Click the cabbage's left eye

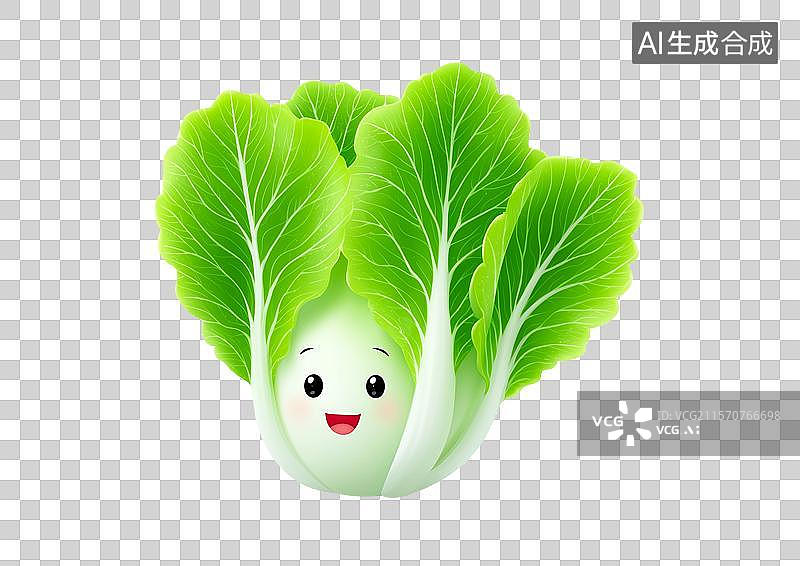click(313, 384)
